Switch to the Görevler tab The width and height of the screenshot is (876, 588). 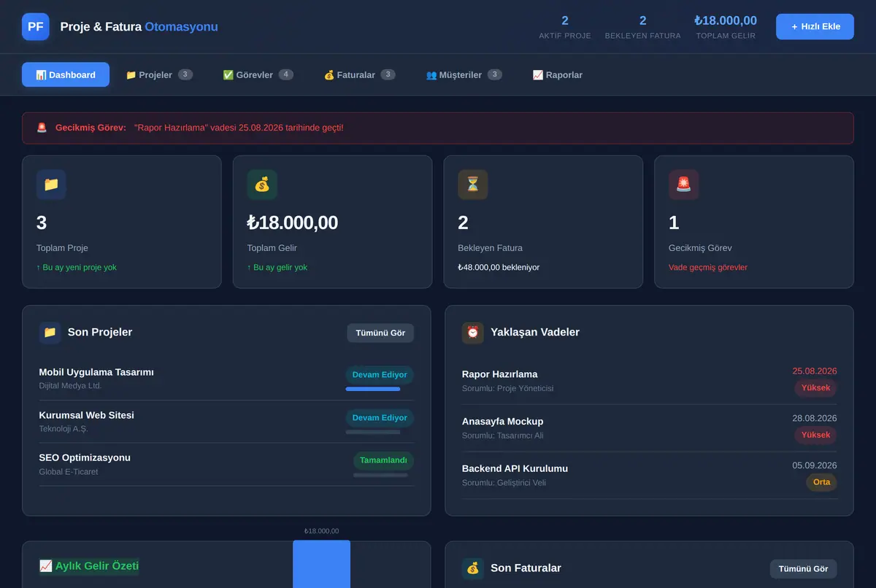258,74
